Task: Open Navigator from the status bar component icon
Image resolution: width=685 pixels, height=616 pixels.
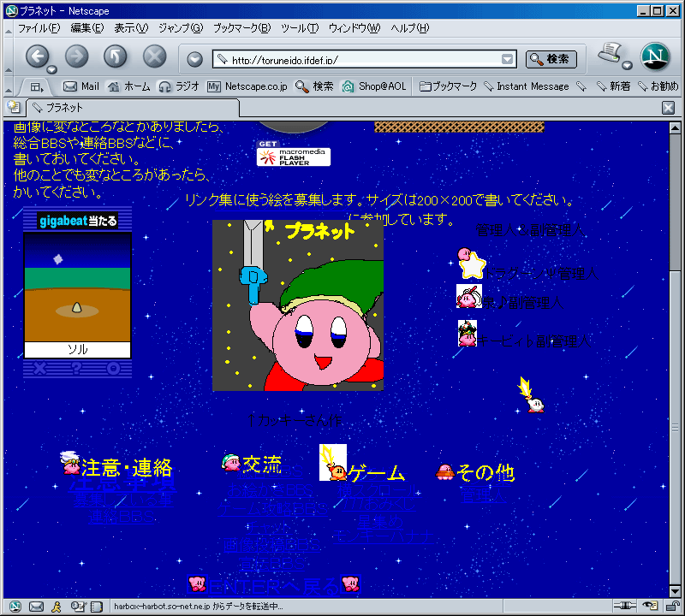Action: tap(15, 606)
